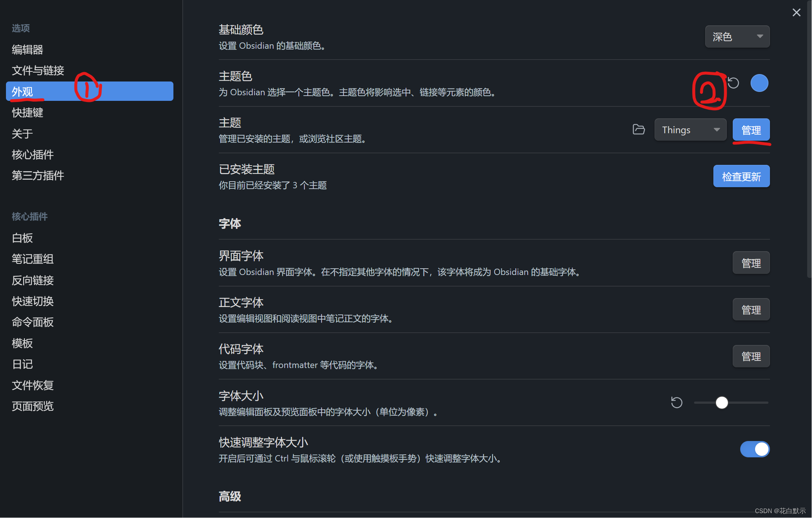Toggle quick font size adjustment switch
Screen dimensions: 812x518
[x=754, y=449]
